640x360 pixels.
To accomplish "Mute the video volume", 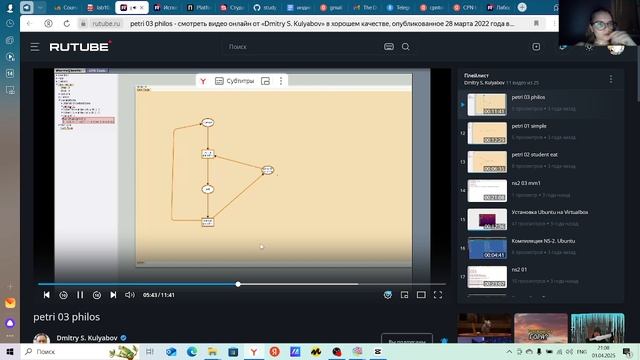I will 129,295.
